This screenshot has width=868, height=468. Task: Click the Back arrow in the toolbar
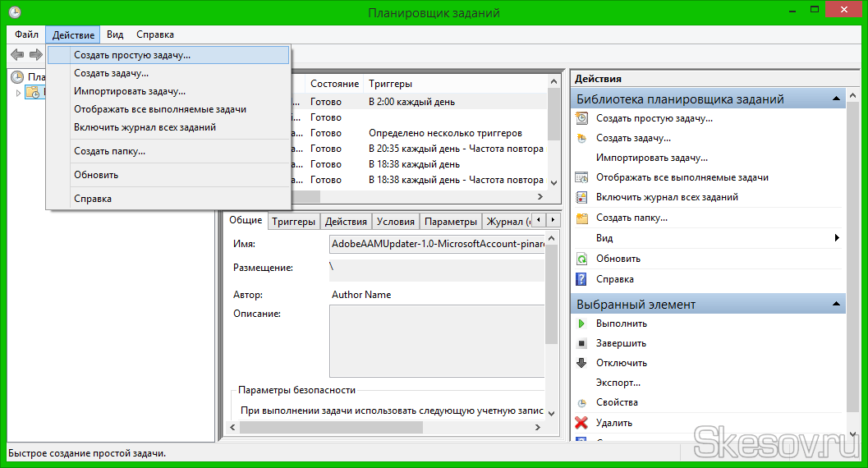tap(17, 54)
